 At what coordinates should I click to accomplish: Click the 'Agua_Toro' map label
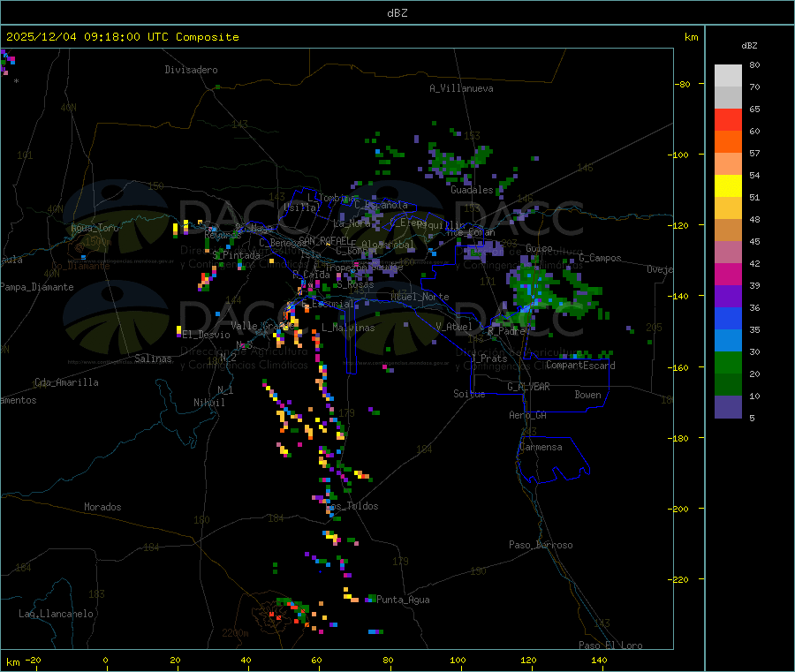(95, 228)
